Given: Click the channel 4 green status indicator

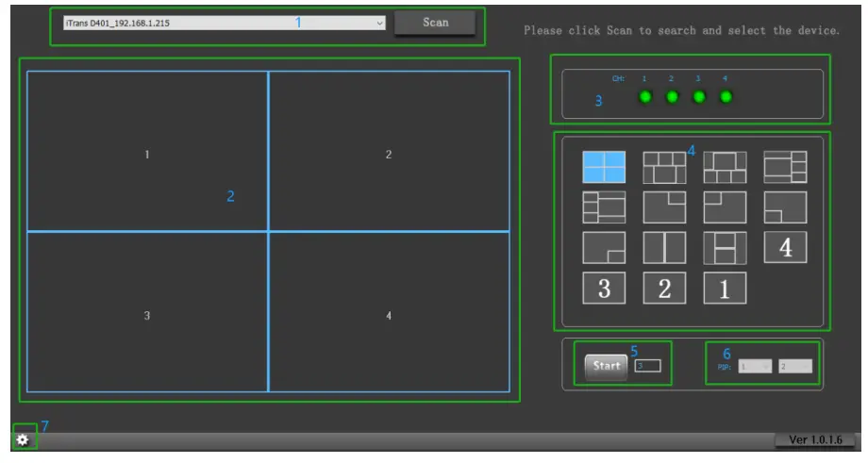Looking at the screenshot, I should [x=726, y=97].
